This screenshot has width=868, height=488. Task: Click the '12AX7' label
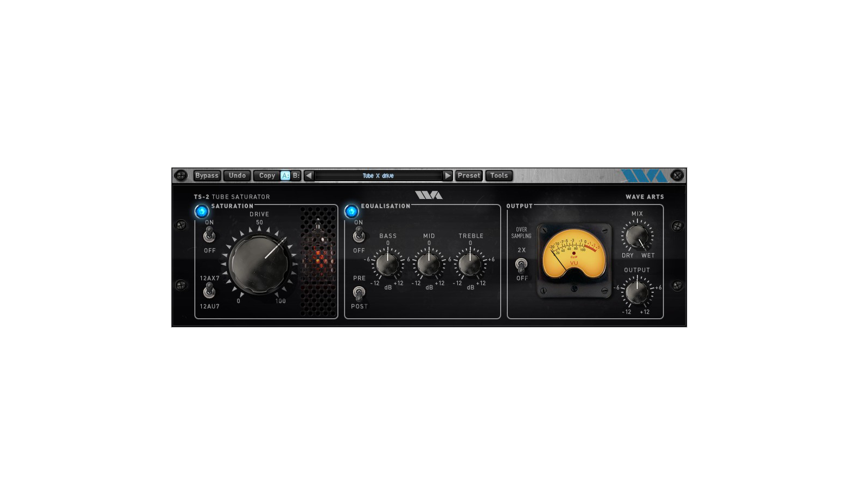tap(209, 278)
